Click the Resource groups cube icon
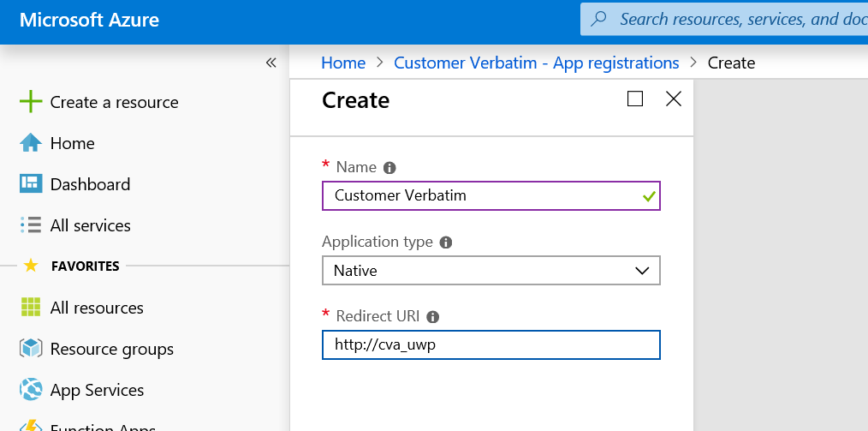This screenshot has height=431, width=868. click(31, 349)
